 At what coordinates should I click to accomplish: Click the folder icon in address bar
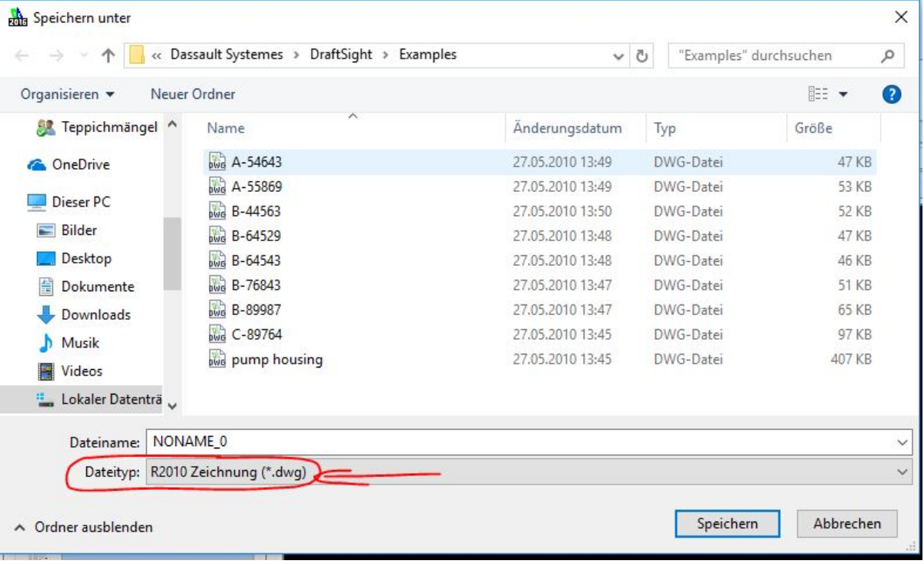pos(137,55)
